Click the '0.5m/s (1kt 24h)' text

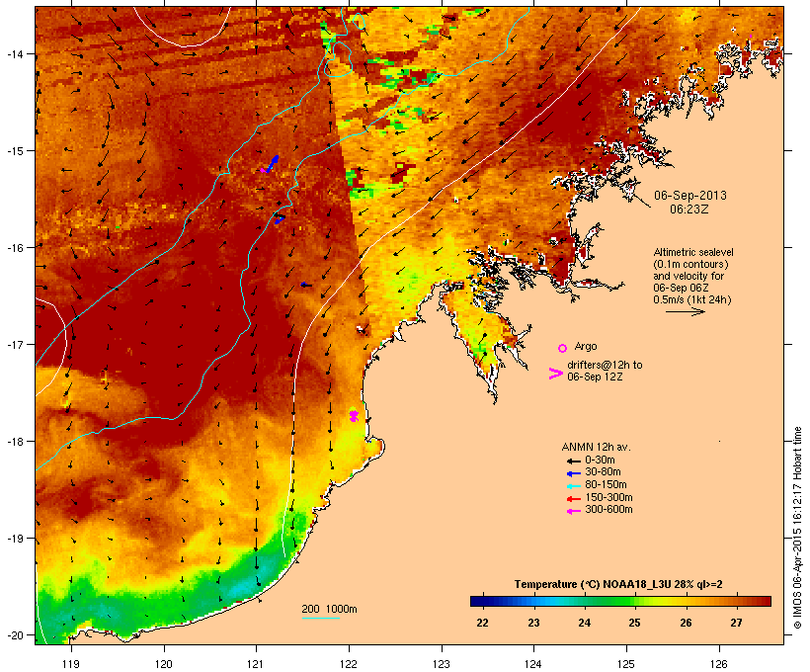tap(692, 299)
